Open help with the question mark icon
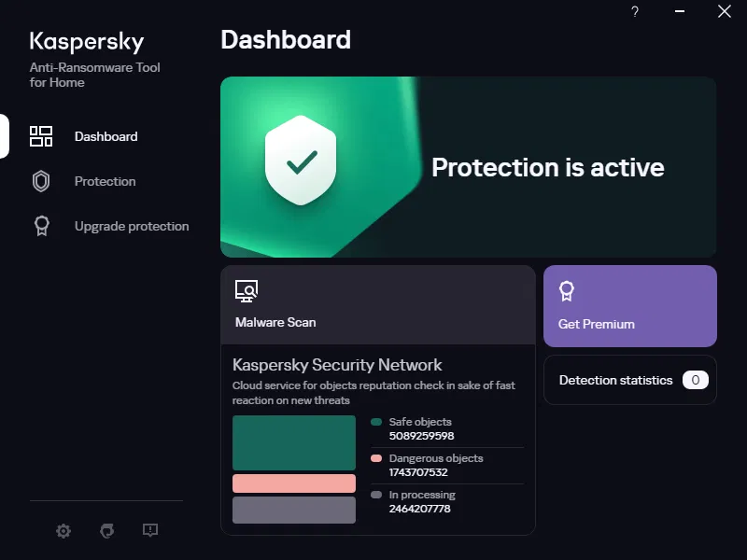This screenshot has height=560, width=747. [x=635, y=11]
